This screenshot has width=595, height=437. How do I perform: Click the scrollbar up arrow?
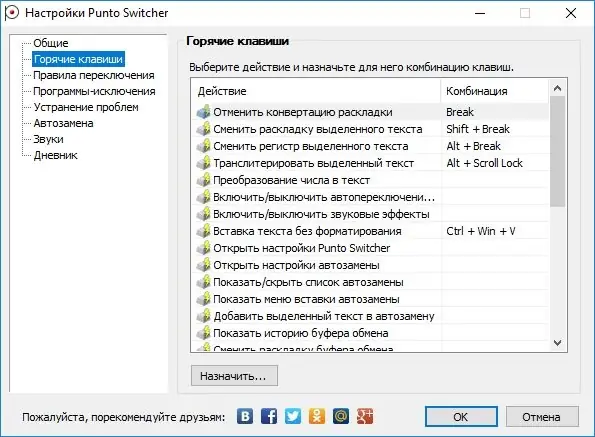(557, 88)
